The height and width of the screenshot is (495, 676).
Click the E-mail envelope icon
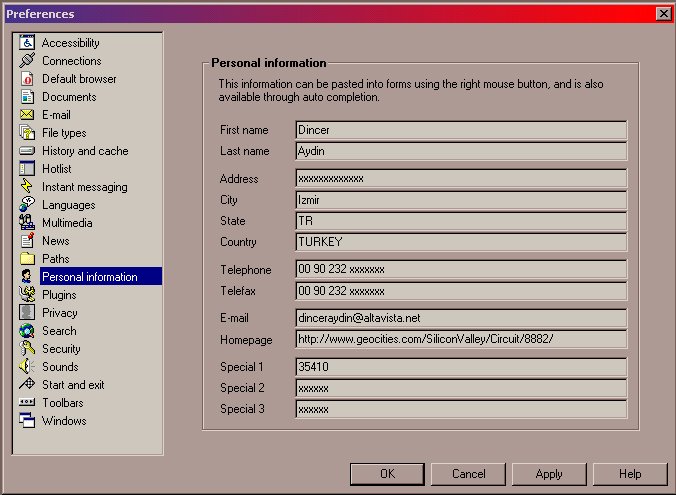point(27,115)
